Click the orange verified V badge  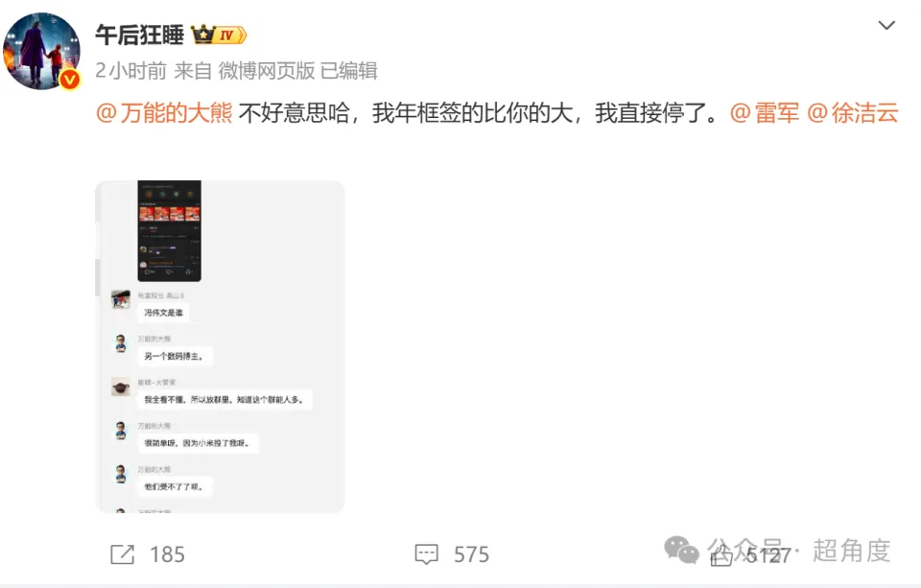[69, 79]
